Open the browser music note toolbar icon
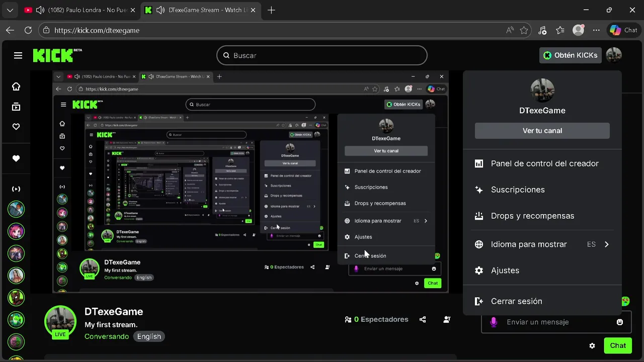Screen dimensions: 644x362 tap(542, 30)
